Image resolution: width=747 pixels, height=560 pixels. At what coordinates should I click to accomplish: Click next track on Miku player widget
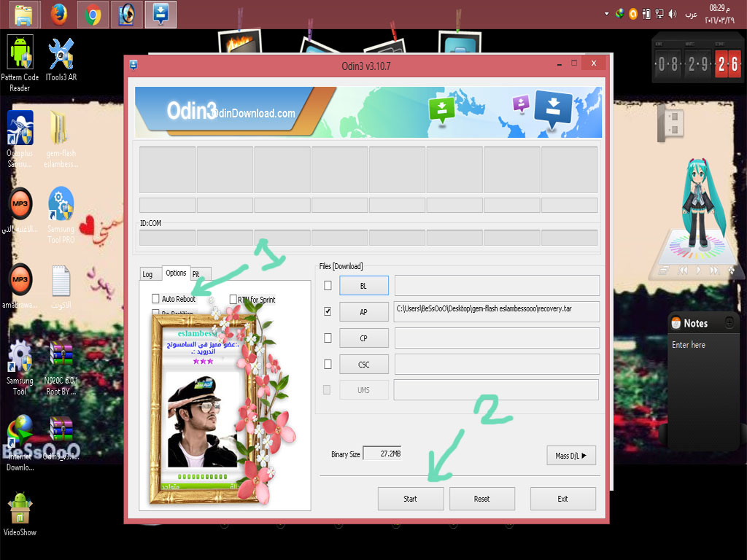(714, 271)
